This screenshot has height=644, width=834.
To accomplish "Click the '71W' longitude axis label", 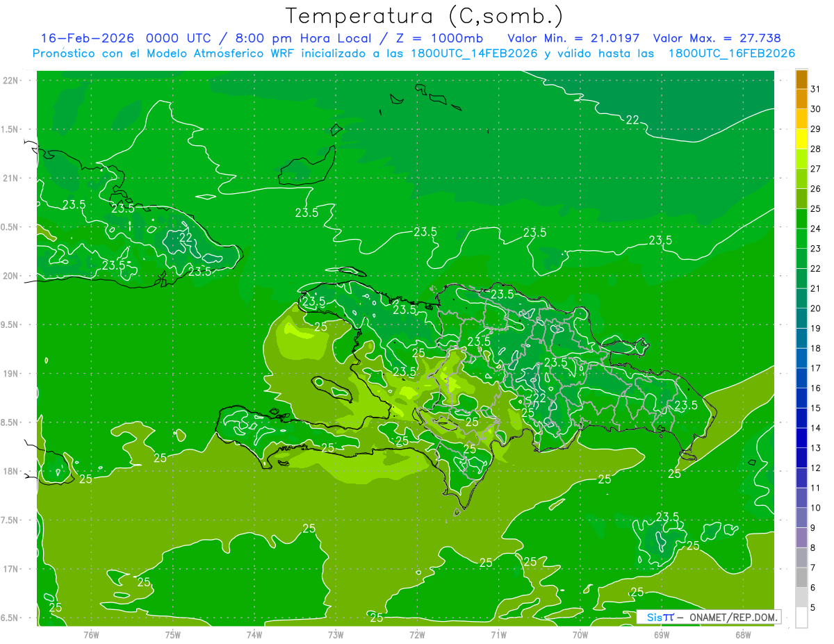I will (x=498, y=635).
